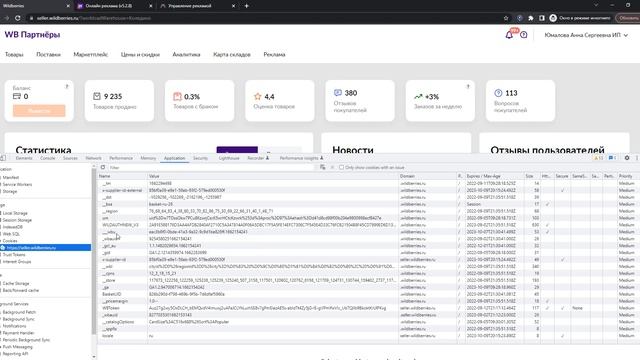Image resolution: width=640 pixels, height=360 pixels.
Task: Open the Маркетплейс menu
Action: pyautogui.click(x=91, y=54)
